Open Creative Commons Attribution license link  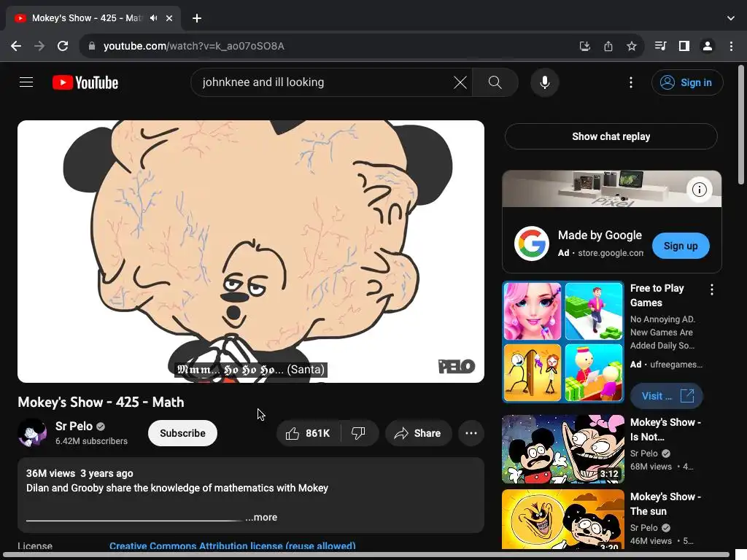pos(233,545)
